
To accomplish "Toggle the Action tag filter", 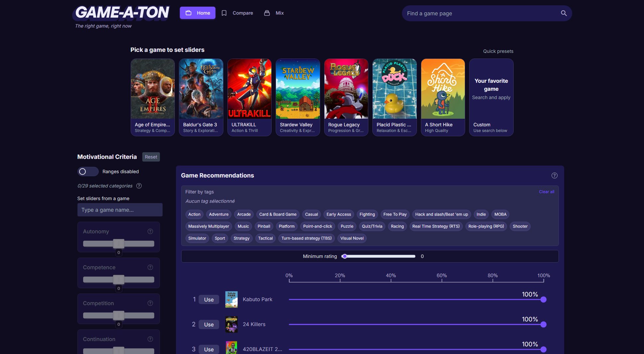I will (x=194, y=214).
